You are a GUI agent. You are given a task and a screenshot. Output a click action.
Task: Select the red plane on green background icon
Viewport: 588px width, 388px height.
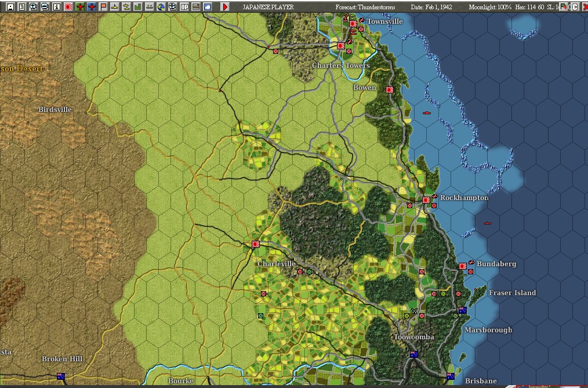[80, 7]
